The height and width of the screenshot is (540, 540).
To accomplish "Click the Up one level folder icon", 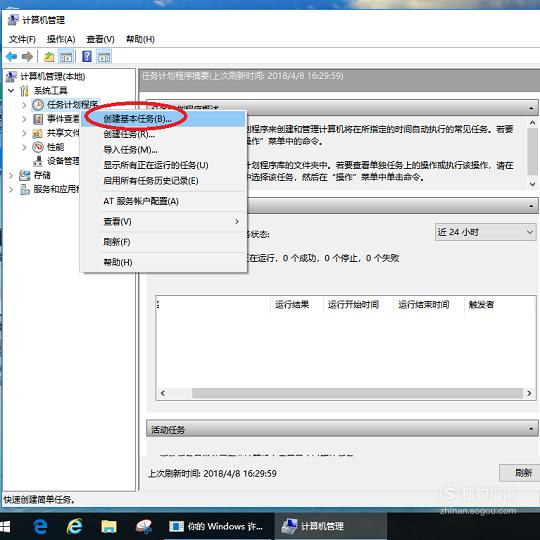I will (49, 57).
